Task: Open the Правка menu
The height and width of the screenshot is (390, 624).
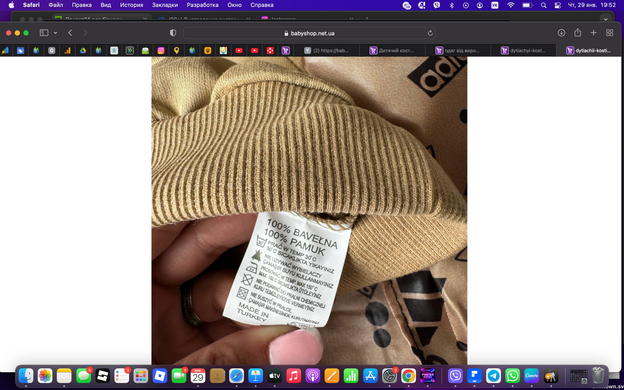Action: [x=82, y=5]
